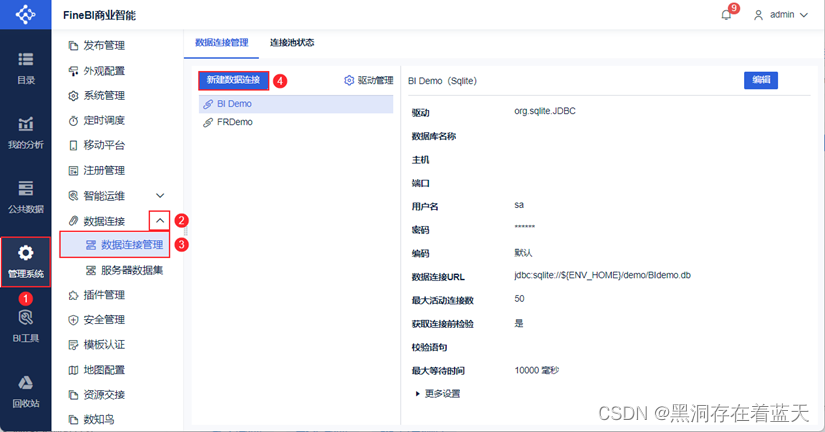Expand the 更多设置 disclosure triangle
The width and height of the screenshot is (825, 432).
[417, 394]
